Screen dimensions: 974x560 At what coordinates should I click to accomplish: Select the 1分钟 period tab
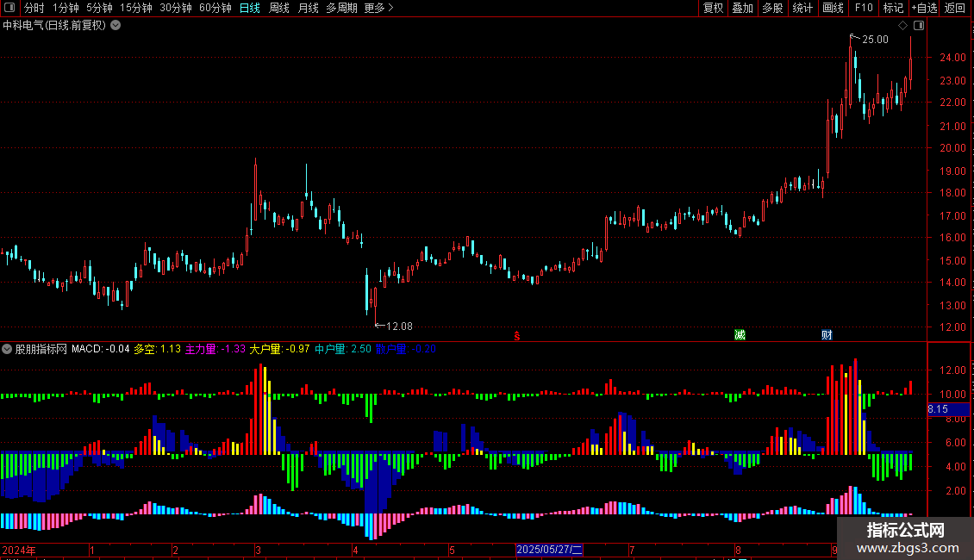point(66,8)
